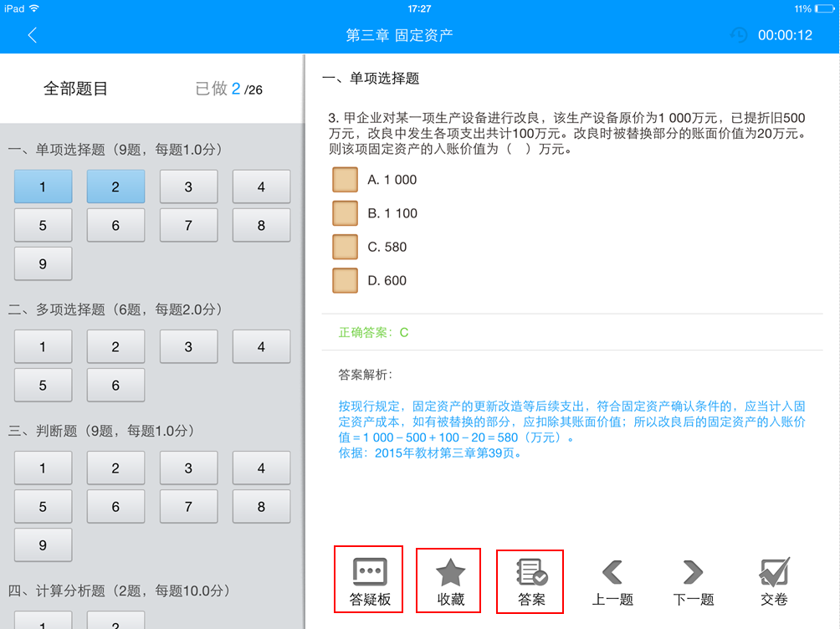Tap 交卷 to submit the exam paper
Screen dimensions: 840x629
[774, 579]
